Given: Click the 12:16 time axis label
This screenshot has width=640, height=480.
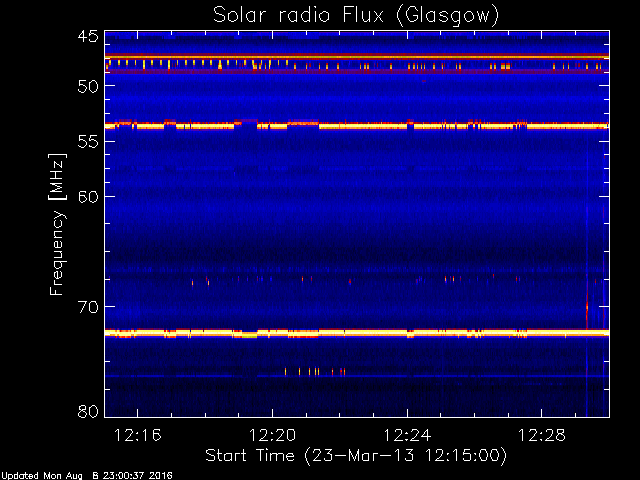Looking at the screenshot, I should pyautogui.click(x=138, y=436).
